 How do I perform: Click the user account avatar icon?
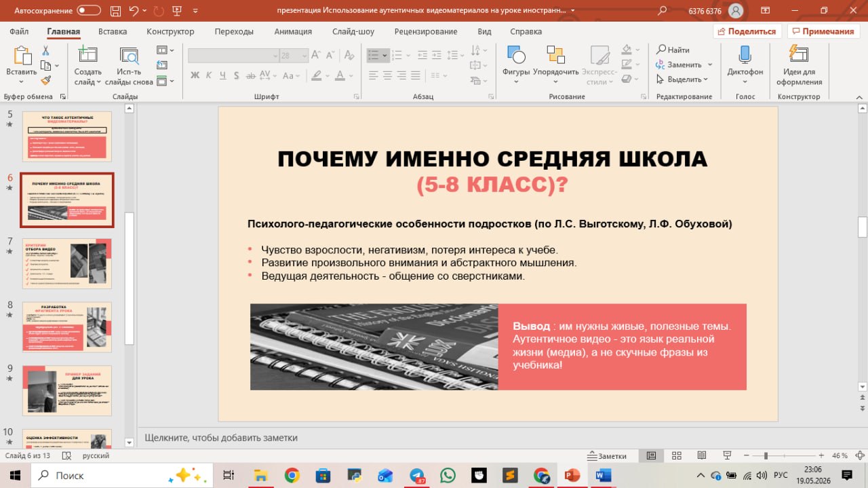[x=735, y=10]
